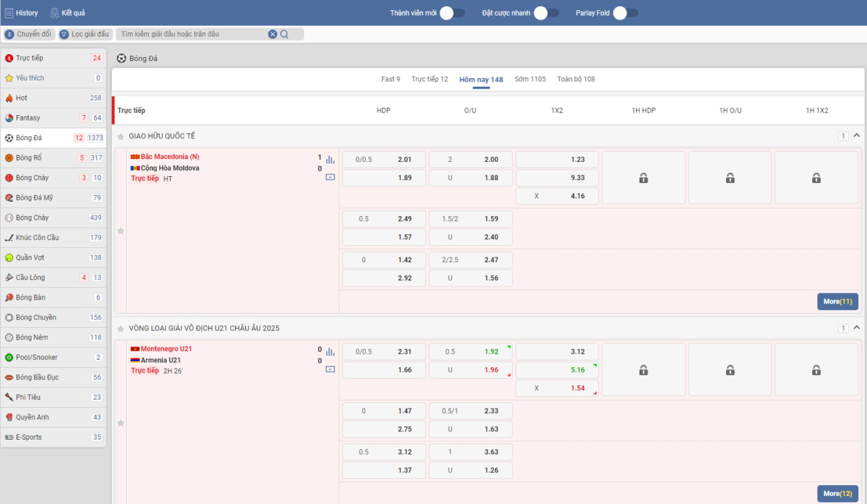Open statistics chart for Bắc Macedonia match
This screenshot has height=504, width=867.
(330, 160)
